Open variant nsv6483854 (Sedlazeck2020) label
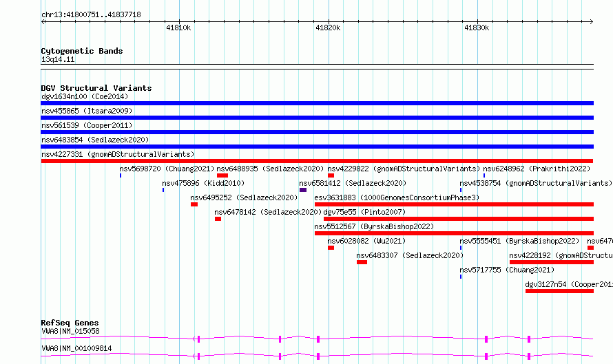The width and height of the screenshot is (613, 364). [95, 140]
